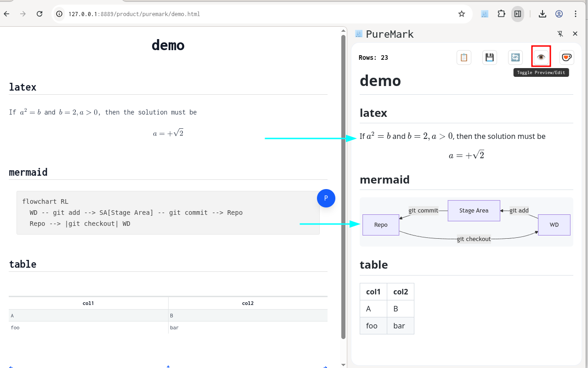The image size is (588, 368).
Task: Click the "table" heading in PureMark preview
Action: [x=374, y=264]
